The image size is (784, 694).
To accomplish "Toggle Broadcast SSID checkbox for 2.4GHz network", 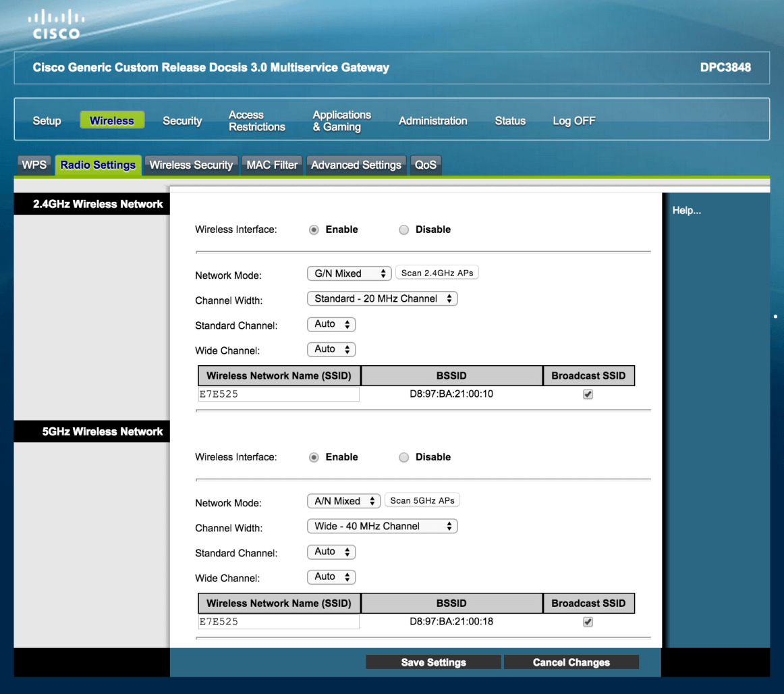I will click(x=588, y=394).
